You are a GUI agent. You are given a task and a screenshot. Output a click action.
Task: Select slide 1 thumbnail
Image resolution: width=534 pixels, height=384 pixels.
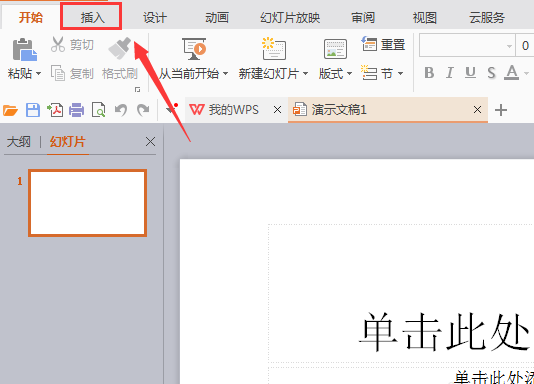[x=88, y=203]
